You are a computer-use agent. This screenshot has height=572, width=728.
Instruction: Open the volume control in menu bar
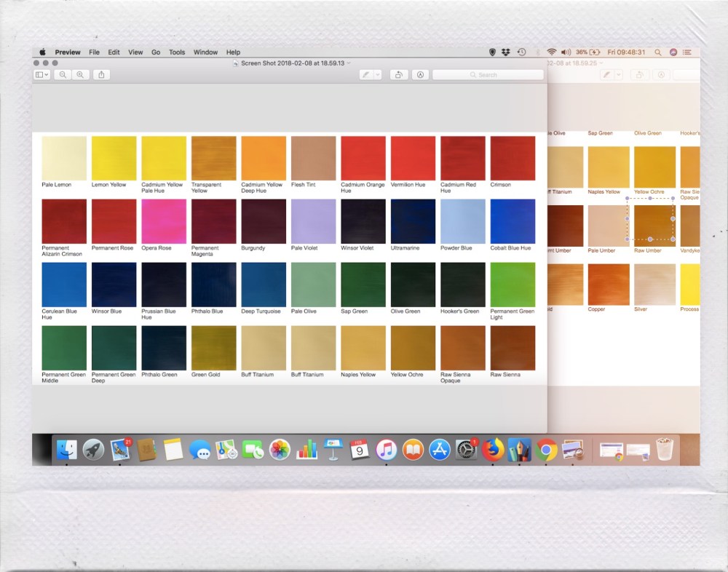click(x=566, y=52)
